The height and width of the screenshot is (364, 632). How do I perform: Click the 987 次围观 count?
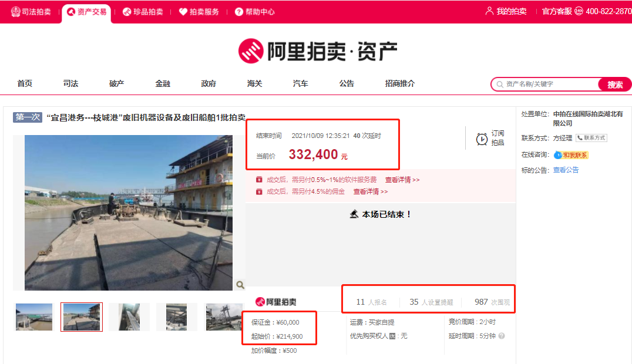492,302
